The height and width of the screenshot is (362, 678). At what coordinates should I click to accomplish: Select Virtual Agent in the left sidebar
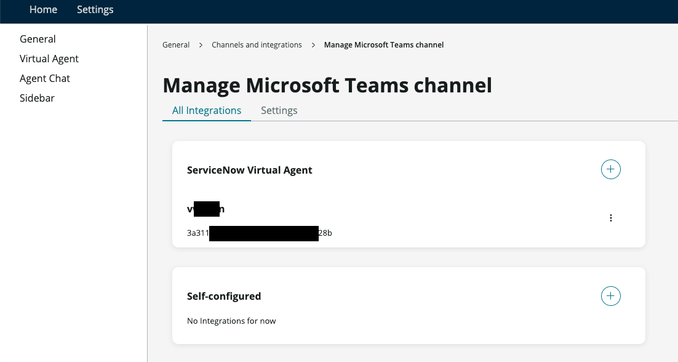(x=49, y=58)
